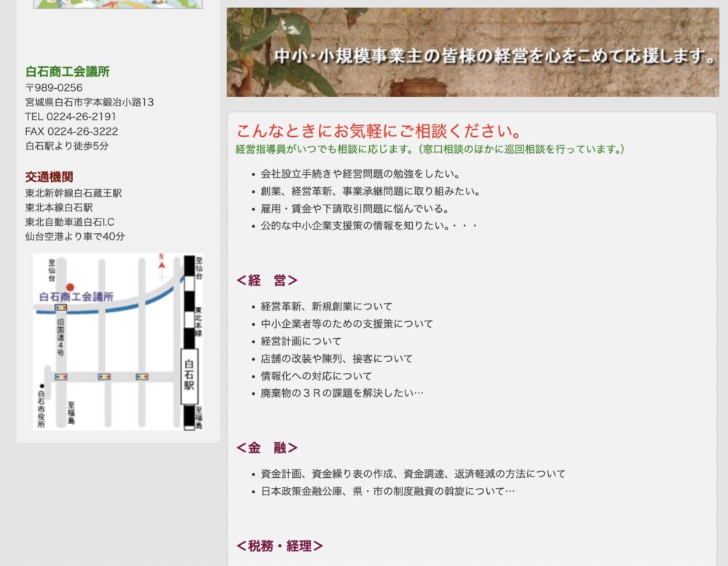Click the <金 融> section heading

click(x=267, y=447)
